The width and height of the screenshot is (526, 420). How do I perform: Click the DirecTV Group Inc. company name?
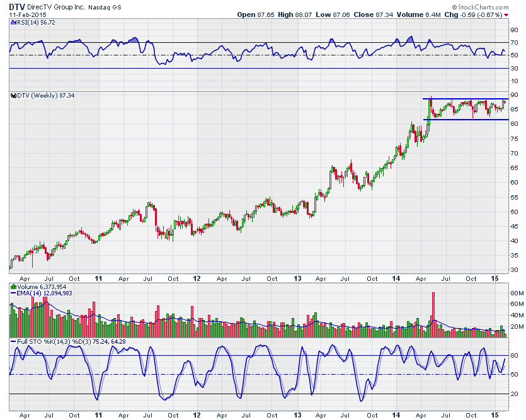(x=56, y=7)
